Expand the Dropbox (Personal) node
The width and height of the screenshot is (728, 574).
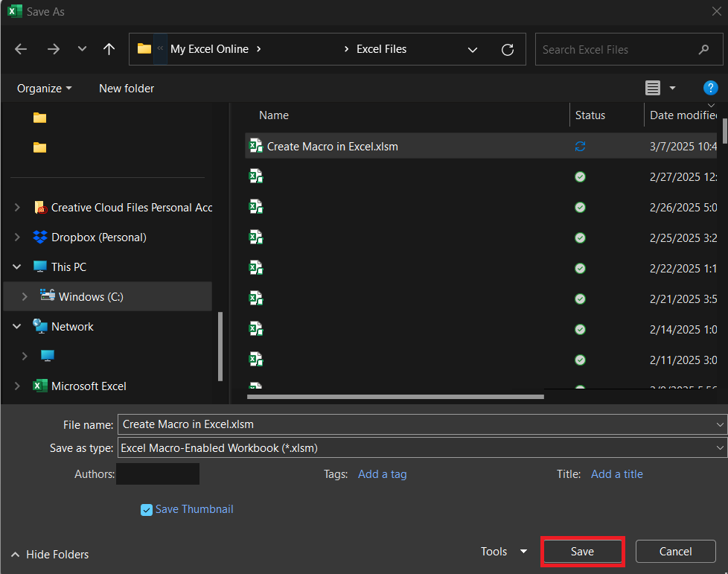tap(17, 237)
